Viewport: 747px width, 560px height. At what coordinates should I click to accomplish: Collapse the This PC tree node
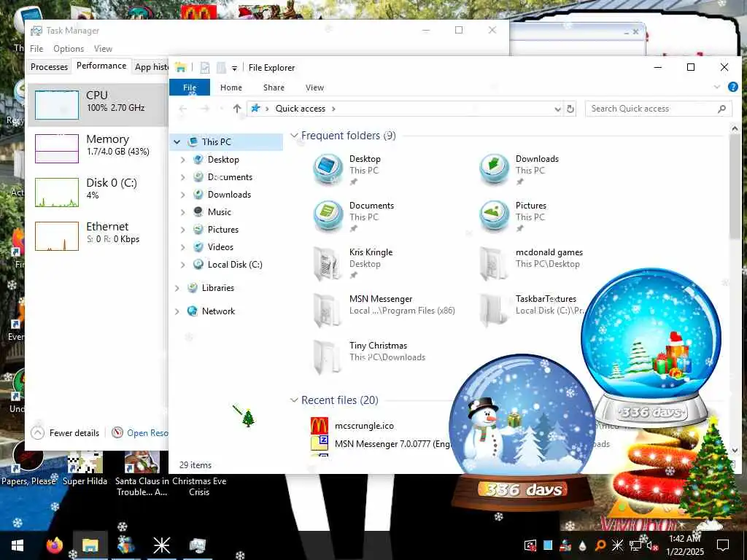[x=177, y=142]
